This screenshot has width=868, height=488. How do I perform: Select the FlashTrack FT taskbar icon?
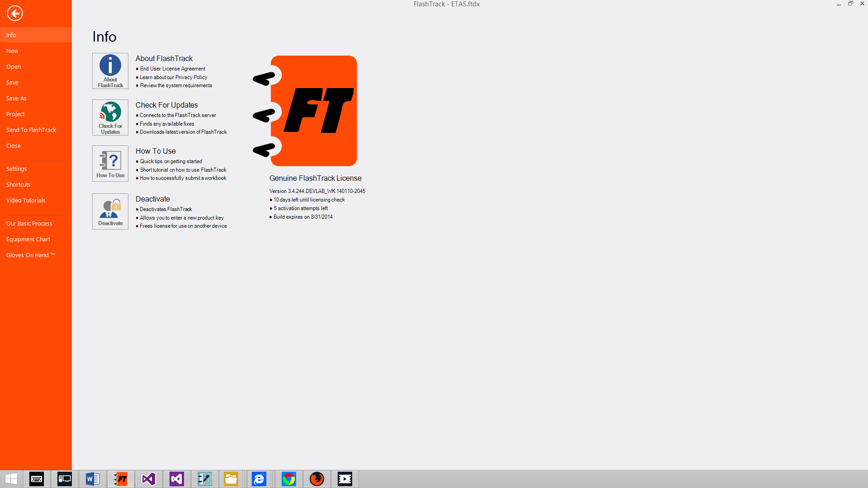coord(121,479)
